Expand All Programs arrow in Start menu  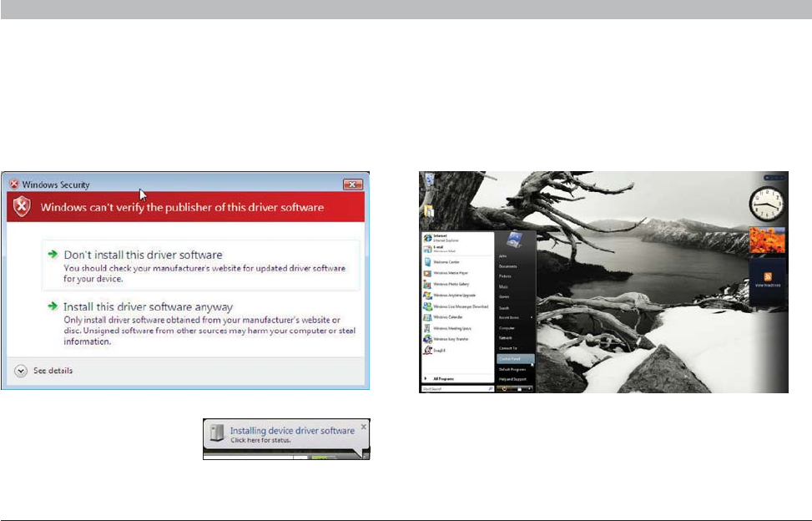point(425,378)
